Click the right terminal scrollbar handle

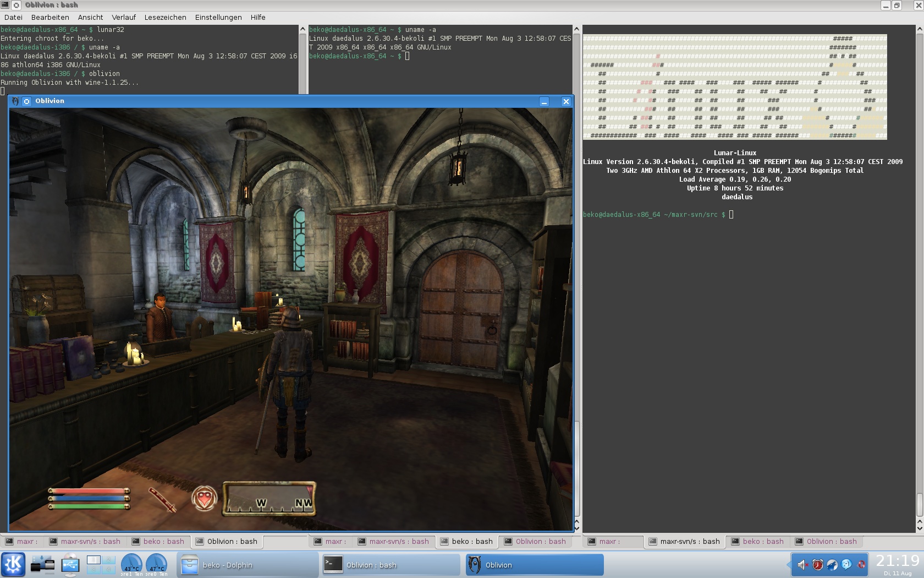coord(920,505)
